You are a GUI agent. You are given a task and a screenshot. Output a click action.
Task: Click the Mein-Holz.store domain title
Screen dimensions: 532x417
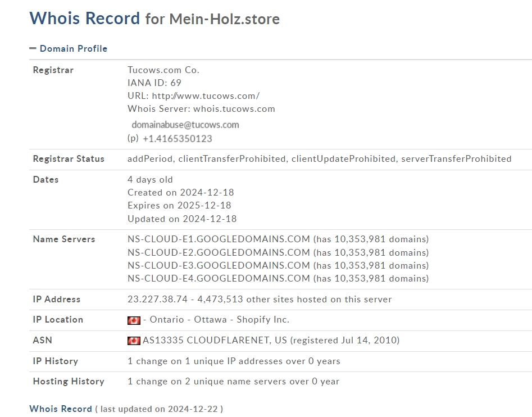(x=224, y=19)
